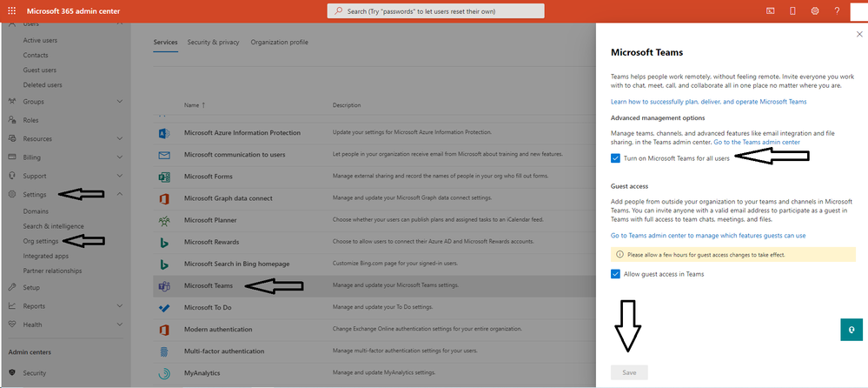Open Domains under Settings
Viewport: 868px width, 388px height.
point(36,211)
